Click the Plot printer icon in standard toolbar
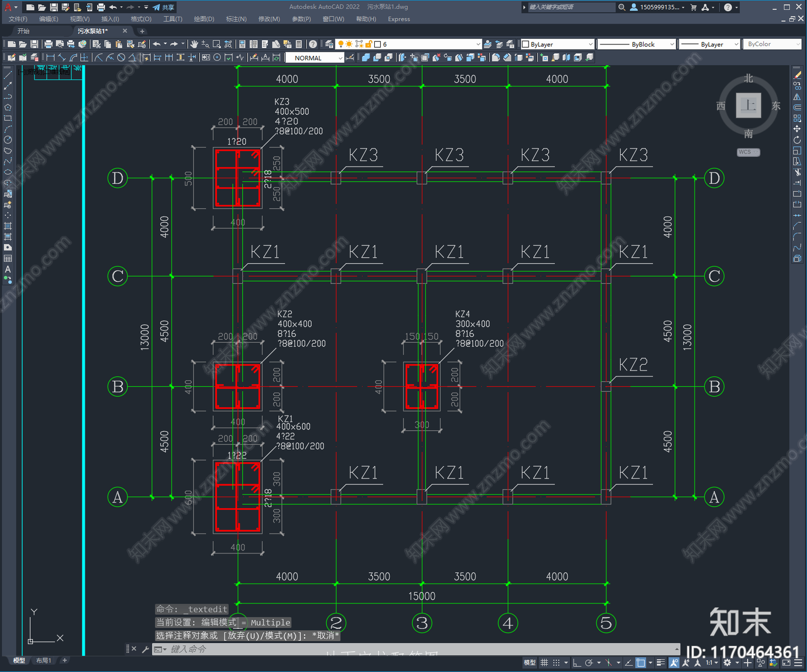Screen dimensions: 807x672 pos(48,44)
